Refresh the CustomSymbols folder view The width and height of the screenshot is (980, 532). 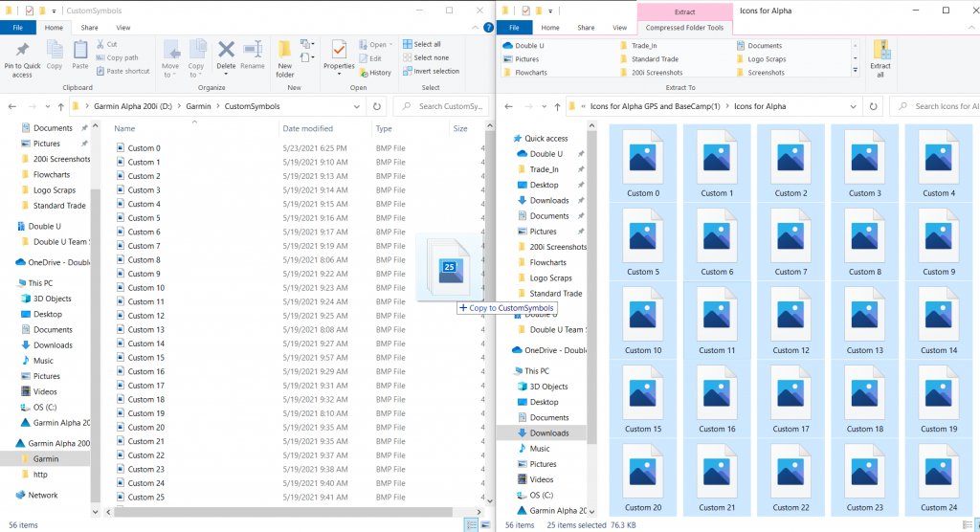pyautogui.click(x=378, y=106)
